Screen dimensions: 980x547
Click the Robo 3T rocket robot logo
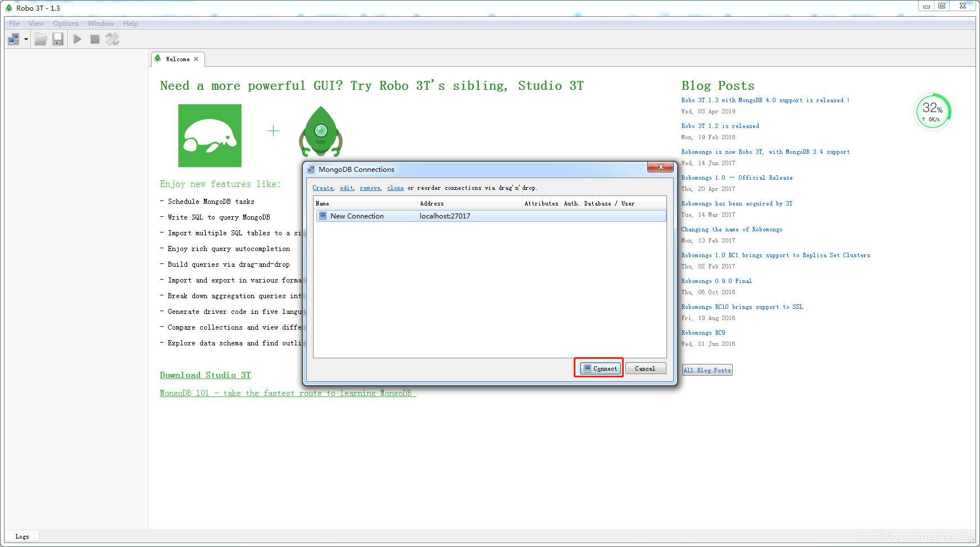321,132
